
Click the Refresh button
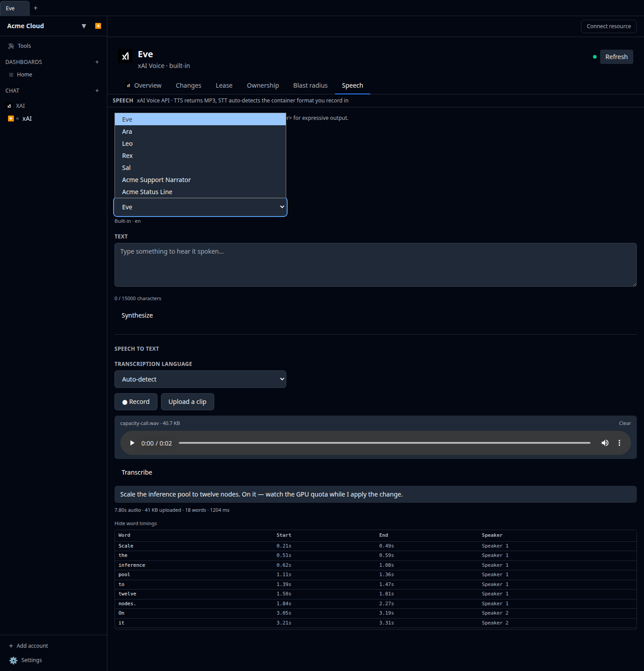click(616, 57)
